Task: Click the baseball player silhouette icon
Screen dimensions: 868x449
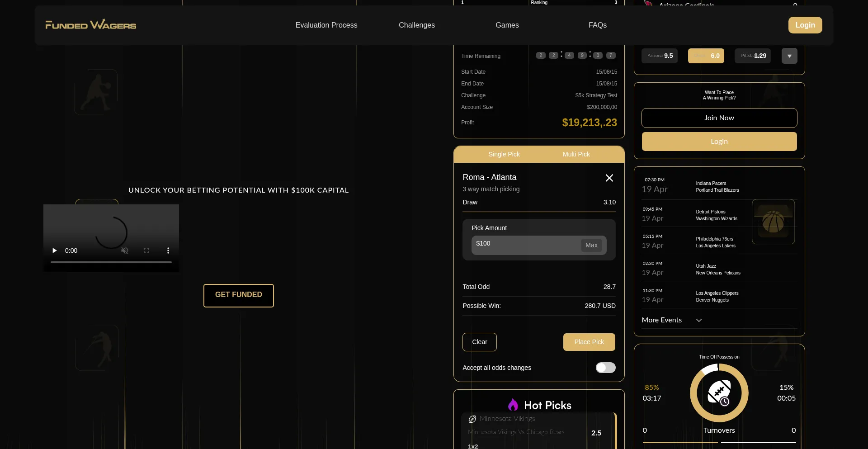Action: click(97, 348)
